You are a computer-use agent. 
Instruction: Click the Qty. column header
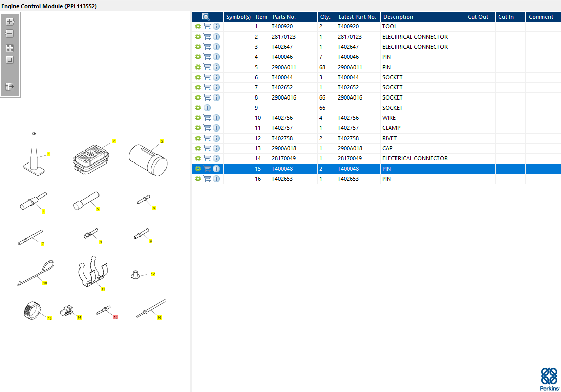click(325, 17)
